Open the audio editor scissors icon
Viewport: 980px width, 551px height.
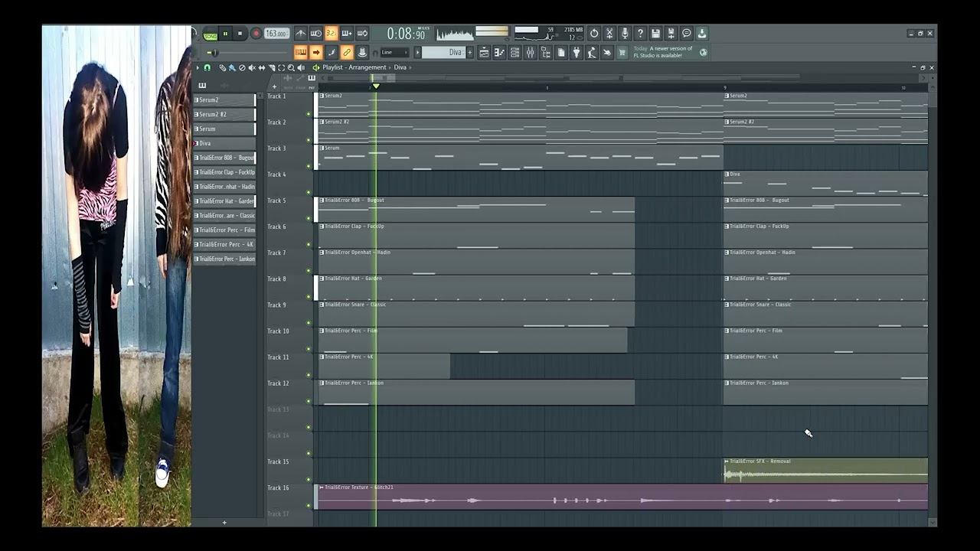click(609, 33)
